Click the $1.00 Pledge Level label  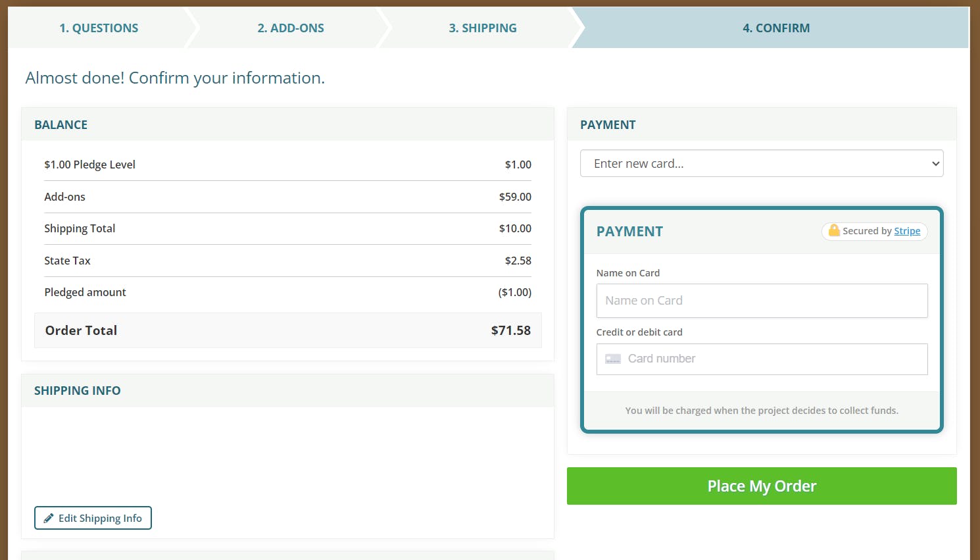point(89,165)
